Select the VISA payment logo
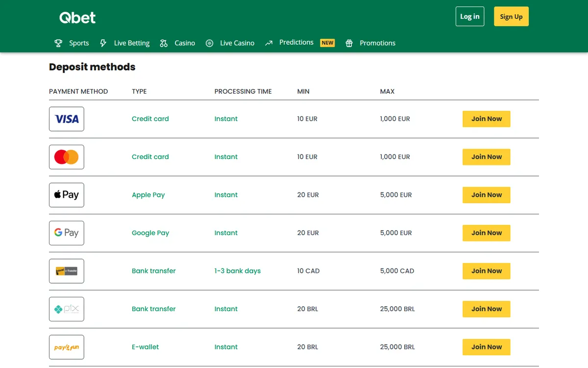This screenshot has height=368, width=588. point(67,119)
